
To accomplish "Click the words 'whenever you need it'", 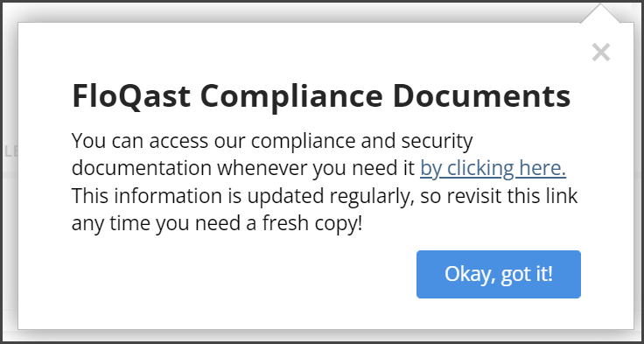I will (316, 168).
